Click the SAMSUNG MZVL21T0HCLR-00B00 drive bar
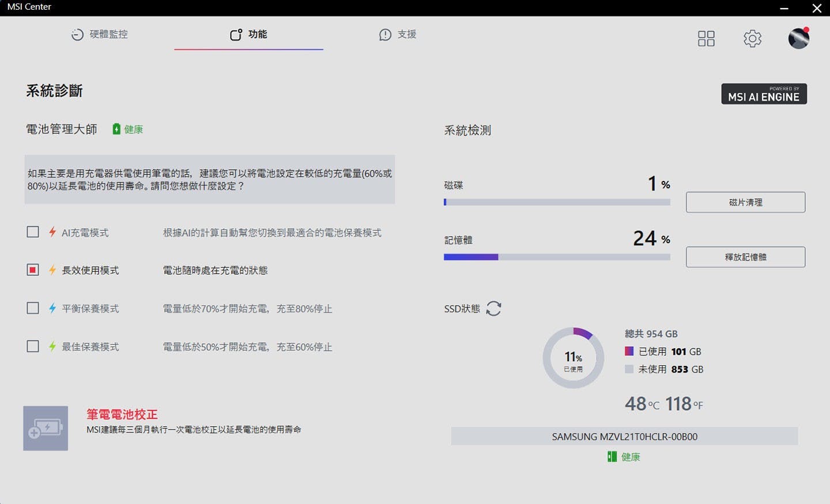 [624, 436]
